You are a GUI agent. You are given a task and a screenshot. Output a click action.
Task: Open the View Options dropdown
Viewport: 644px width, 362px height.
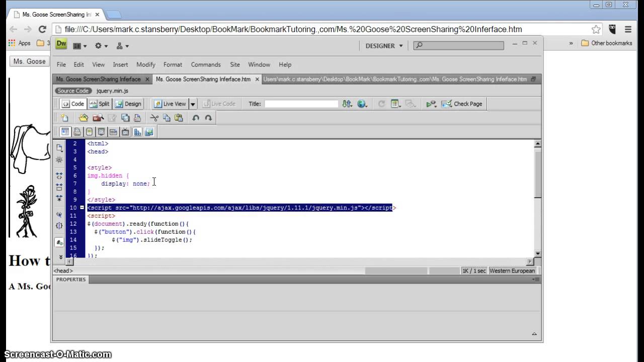[396, 104]
